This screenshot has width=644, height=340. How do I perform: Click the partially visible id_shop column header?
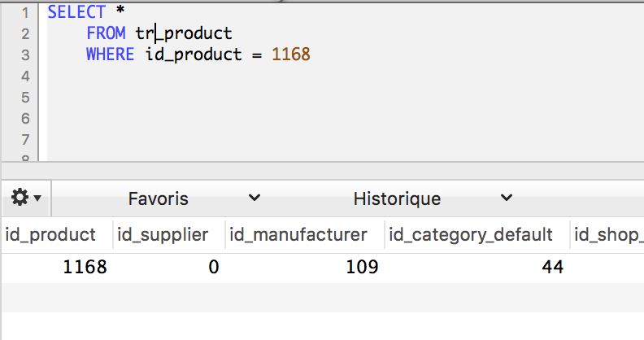pos(608,235)
